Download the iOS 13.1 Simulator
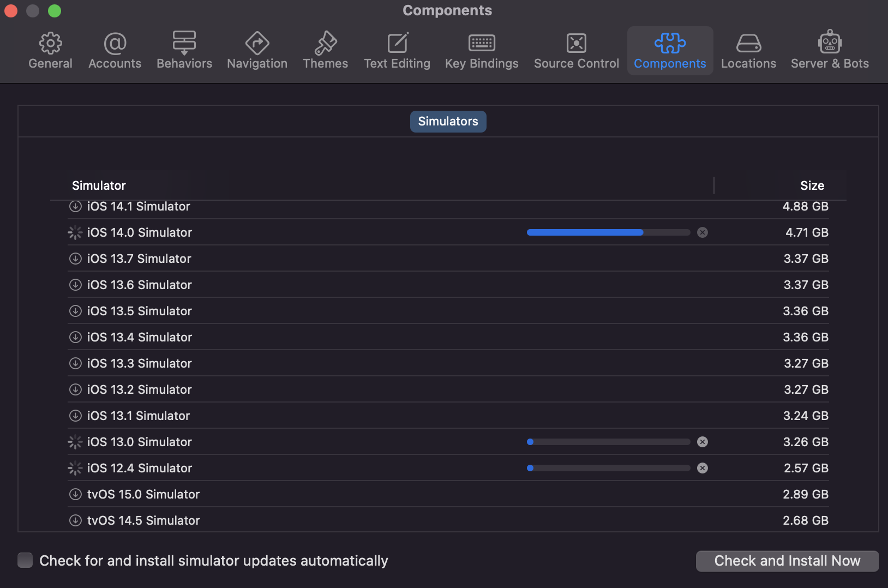The image size is (888, 588). click(x=75, y=416)
